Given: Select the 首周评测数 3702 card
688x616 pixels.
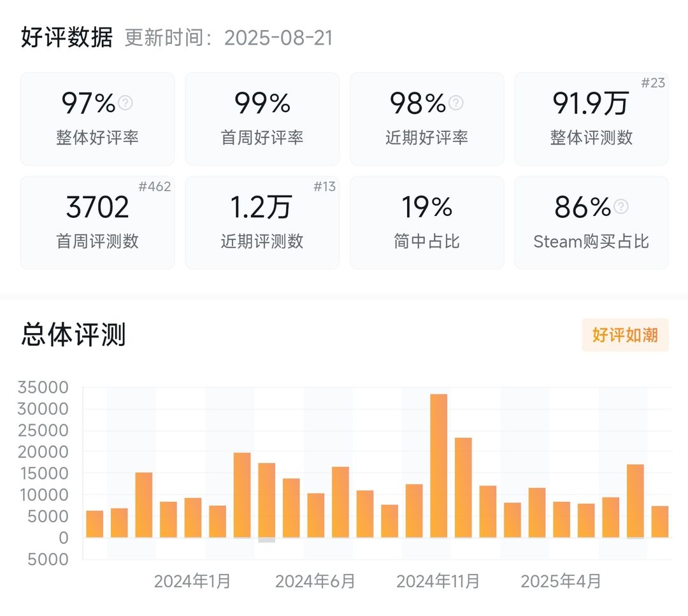Looking at the screenshot, I should [x=97, y=222].
